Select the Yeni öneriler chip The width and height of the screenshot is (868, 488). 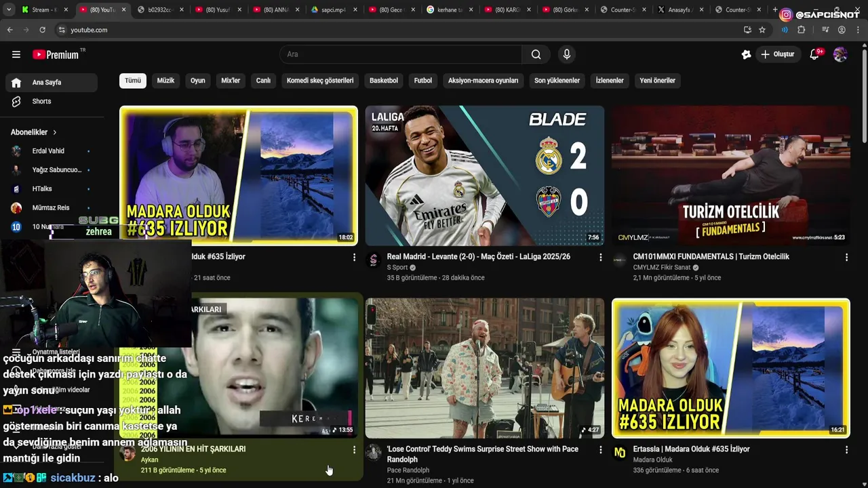click(657, 80)
